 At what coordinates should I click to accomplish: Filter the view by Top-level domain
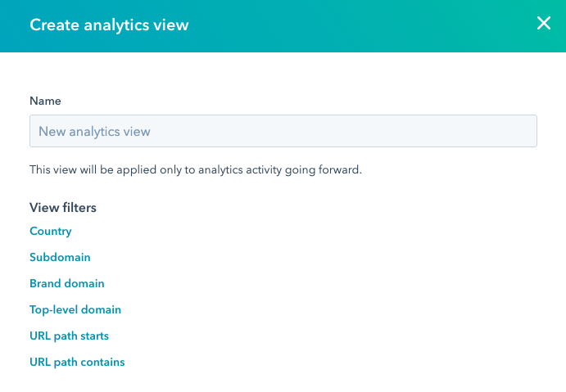click(75, 310)
